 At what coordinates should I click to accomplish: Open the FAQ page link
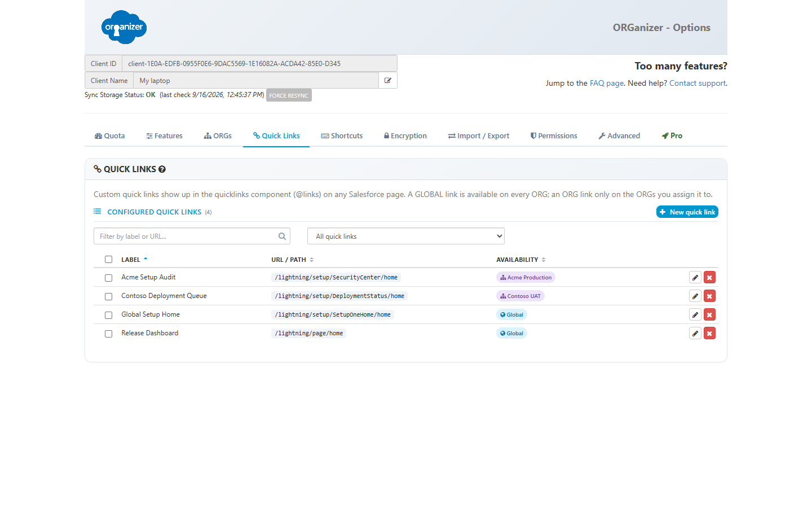point(607,83)
